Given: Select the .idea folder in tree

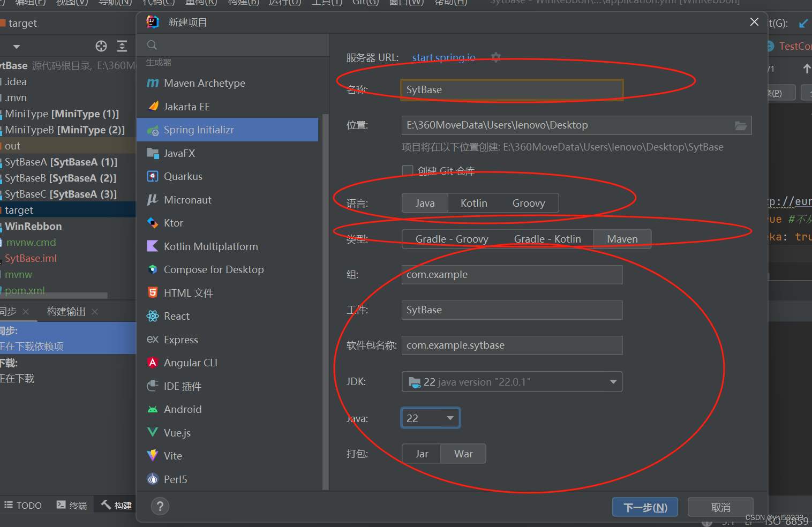Looking at the screenshot, I should (16, 81).
